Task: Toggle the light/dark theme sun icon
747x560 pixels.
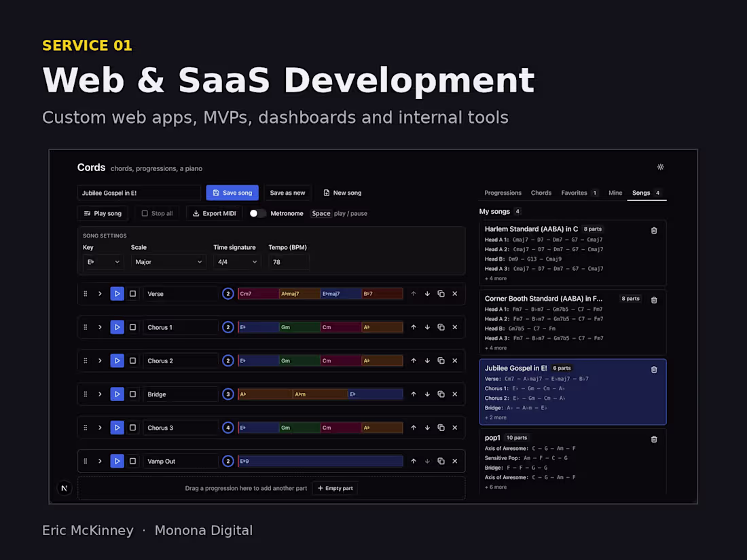Action: pos(660,167)
